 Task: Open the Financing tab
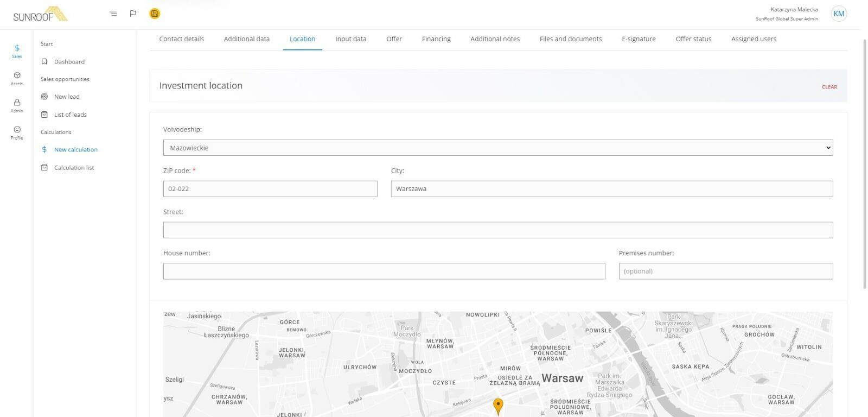(x=436, y=39)
